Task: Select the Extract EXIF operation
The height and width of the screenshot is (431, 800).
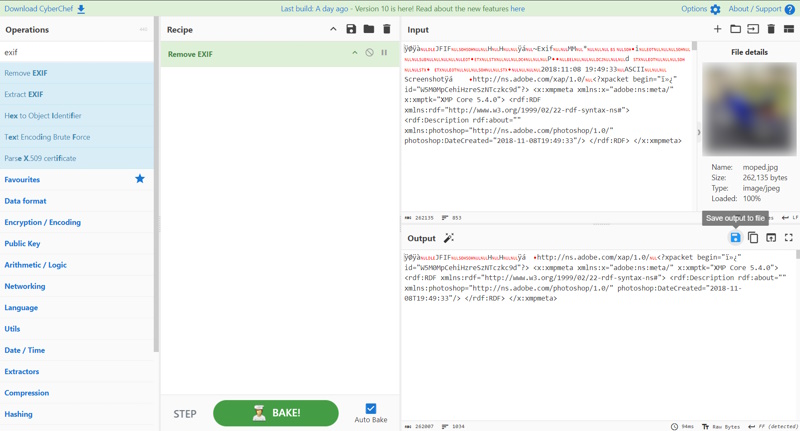Action: pos(77,94)
